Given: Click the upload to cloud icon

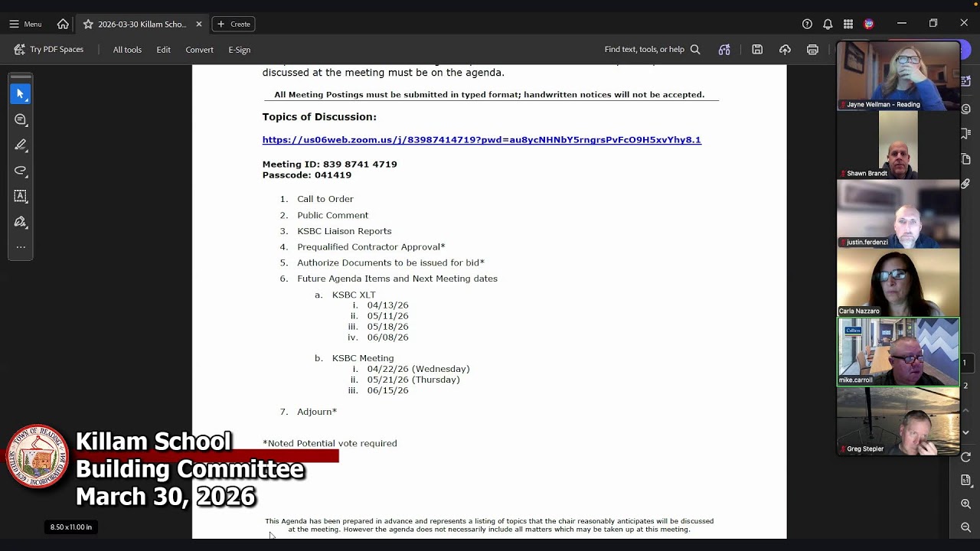Looking at the screenshot, I should pyautogui.click(x=785, y=49).
